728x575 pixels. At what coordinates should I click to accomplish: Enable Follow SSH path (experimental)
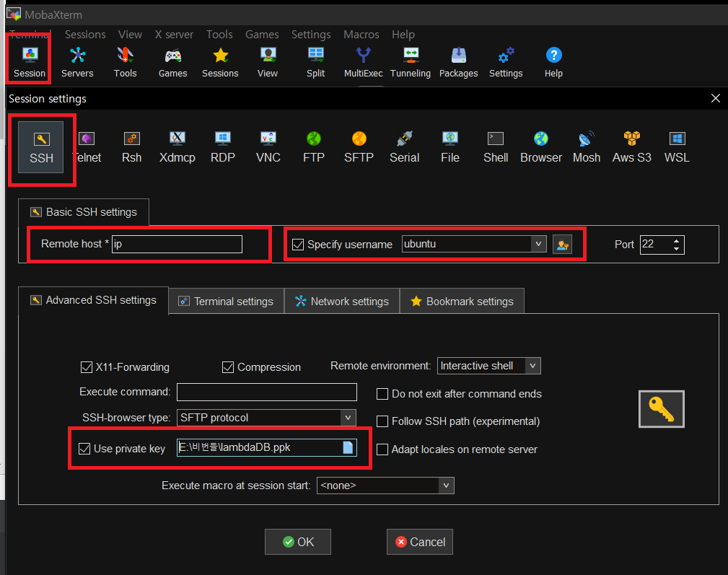click(x=382, y=421)
